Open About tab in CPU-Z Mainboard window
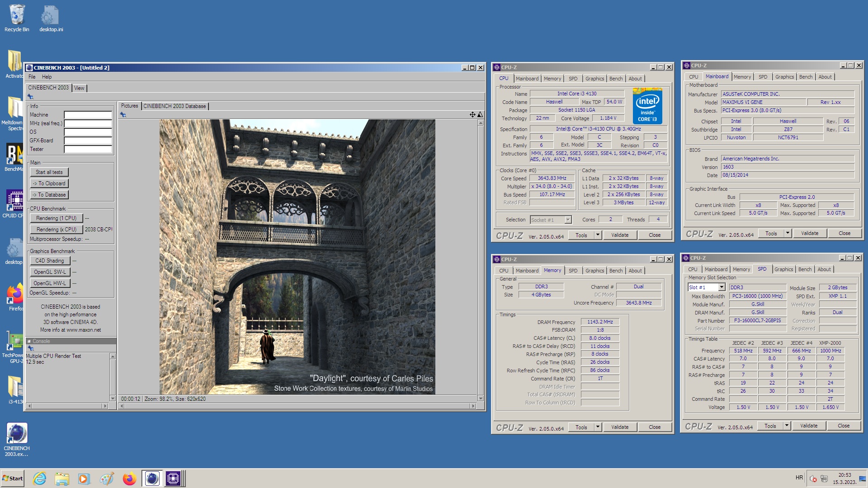This screenshot has height=488, width=868. coord(825,77)
